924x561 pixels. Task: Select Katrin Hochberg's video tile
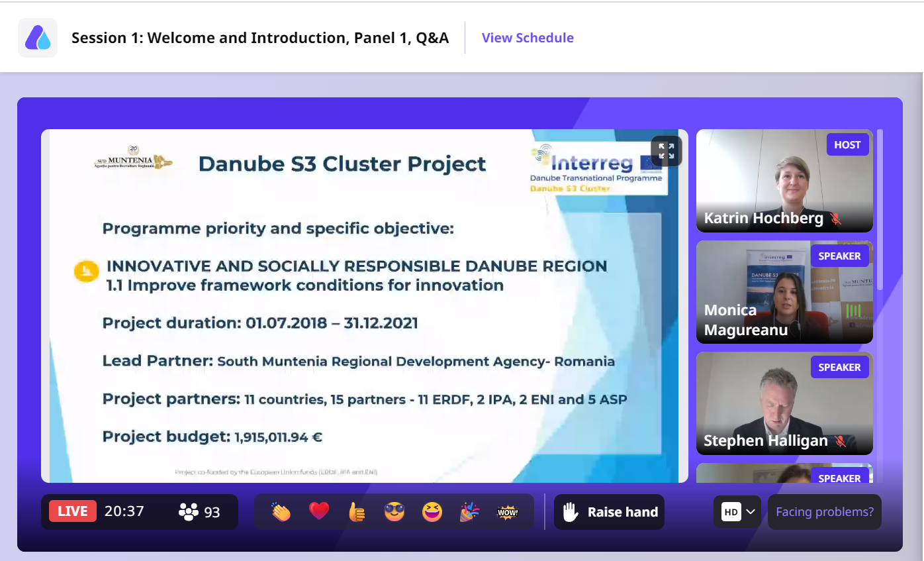[784, 181]
